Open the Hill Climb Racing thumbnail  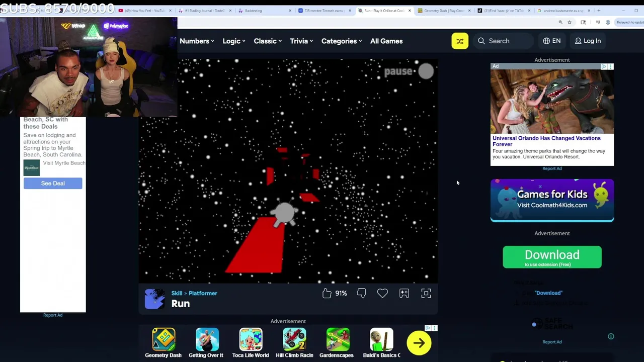(294, 339)
